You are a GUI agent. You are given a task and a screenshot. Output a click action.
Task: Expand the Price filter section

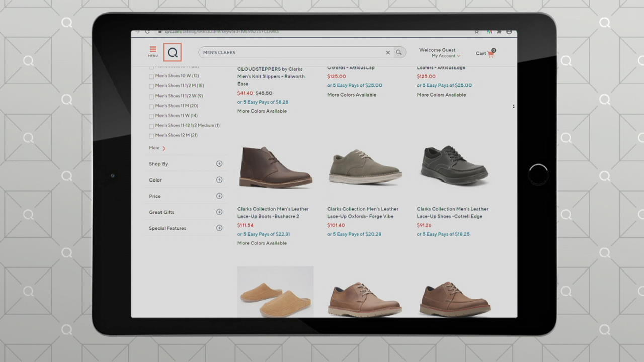(219, 196)
